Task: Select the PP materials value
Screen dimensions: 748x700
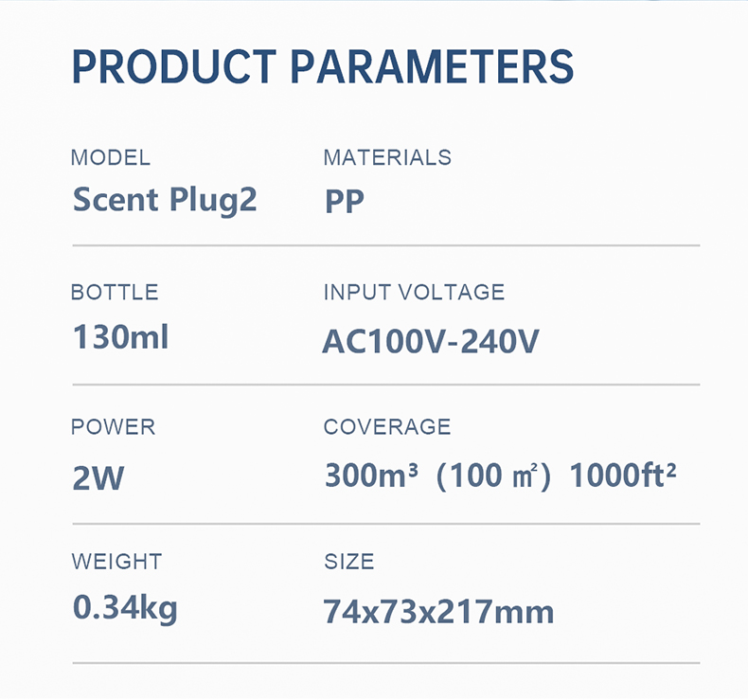Action: 345,202
